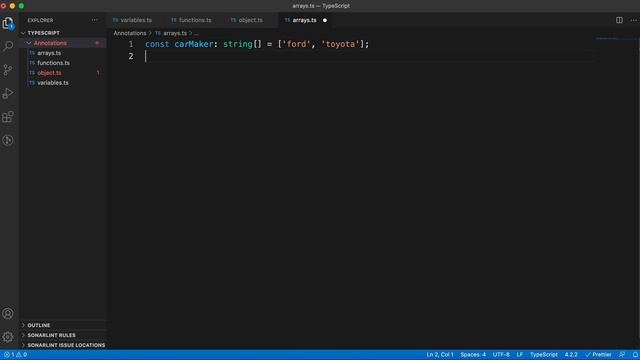Click the carMaker variable name

[x=194, y=44]
